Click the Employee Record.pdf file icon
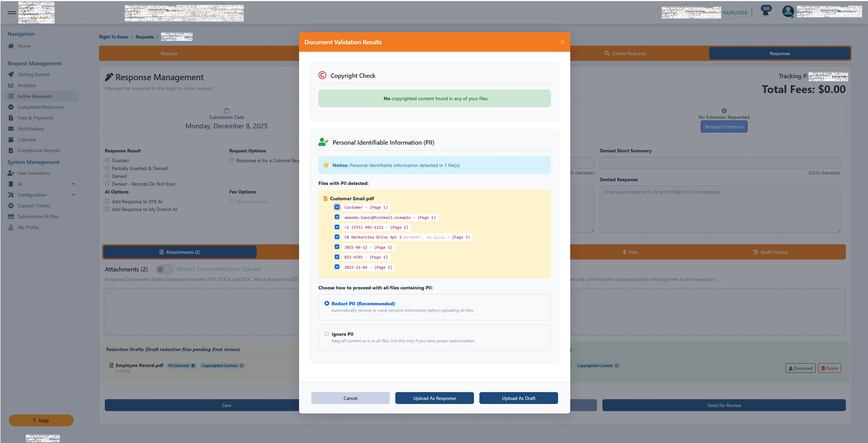Viewport: 868px width, 443px height. 111,366
